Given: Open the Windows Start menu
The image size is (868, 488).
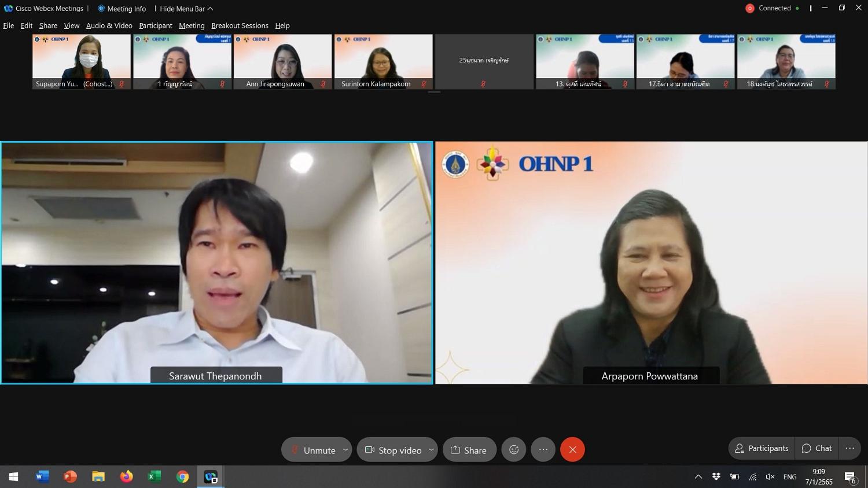Looking at the screenshot, I should (x=14, y=477).
